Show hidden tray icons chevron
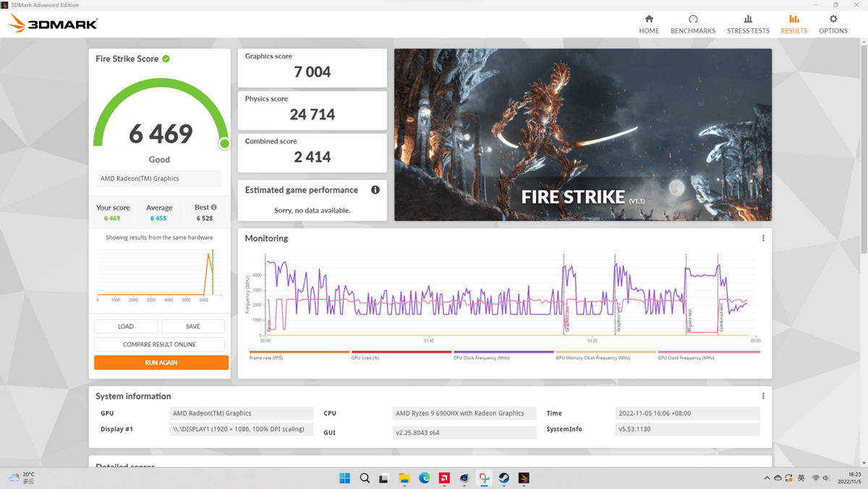This screenshot has height=489, width=868. (767, 477)
